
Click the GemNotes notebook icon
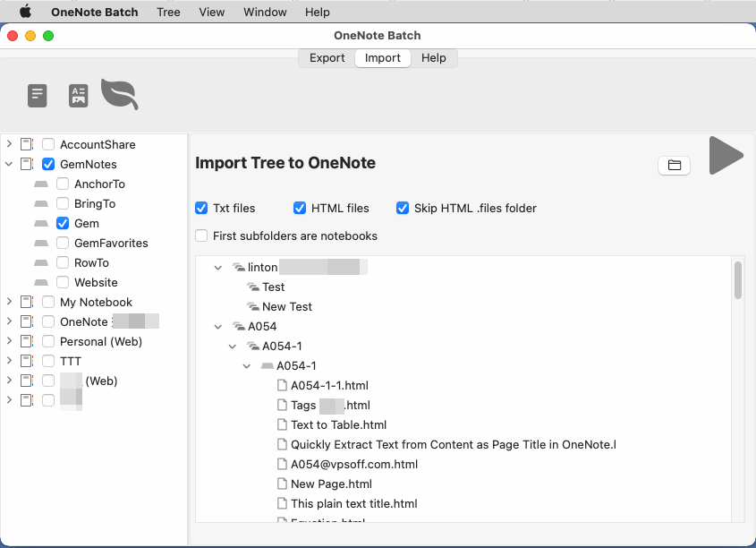pyautogui.click(x=27, y=164)
